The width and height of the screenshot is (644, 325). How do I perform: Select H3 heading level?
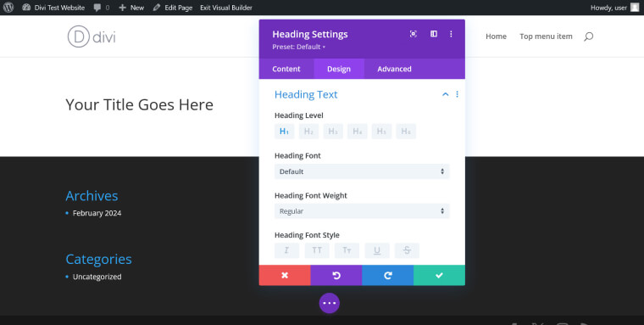coord(333,132)
